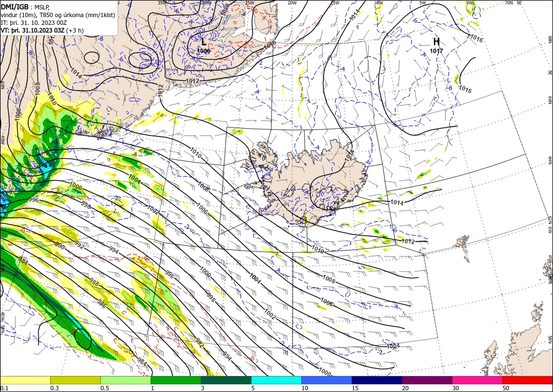The image size is (553, 392).
Task: Select the 'IT: þri. 31. 10. 2023 00Z' line
Action: click(x=34, y=23)
